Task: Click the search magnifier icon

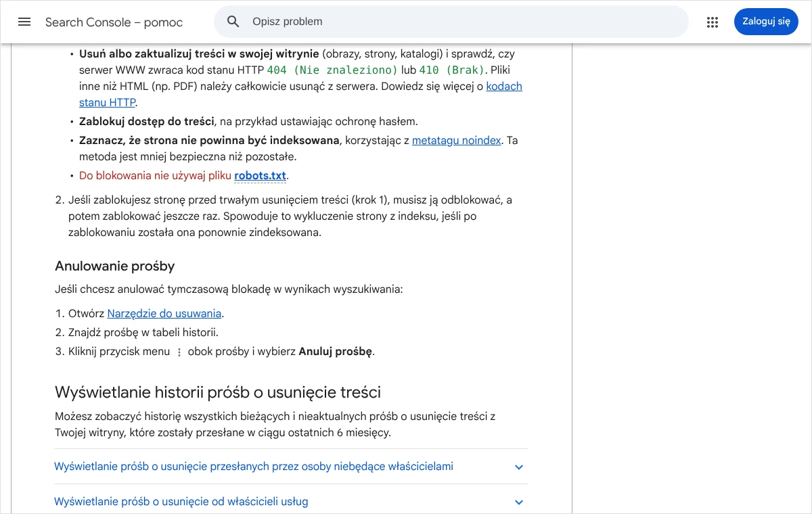Action: 233,22
